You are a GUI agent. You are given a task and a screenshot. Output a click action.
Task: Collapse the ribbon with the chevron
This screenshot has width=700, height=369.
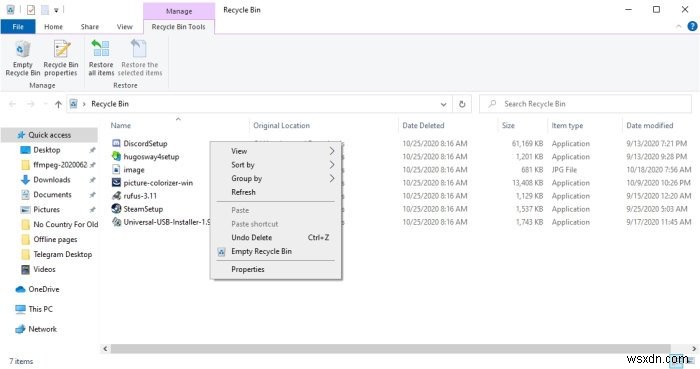[679, 26]
